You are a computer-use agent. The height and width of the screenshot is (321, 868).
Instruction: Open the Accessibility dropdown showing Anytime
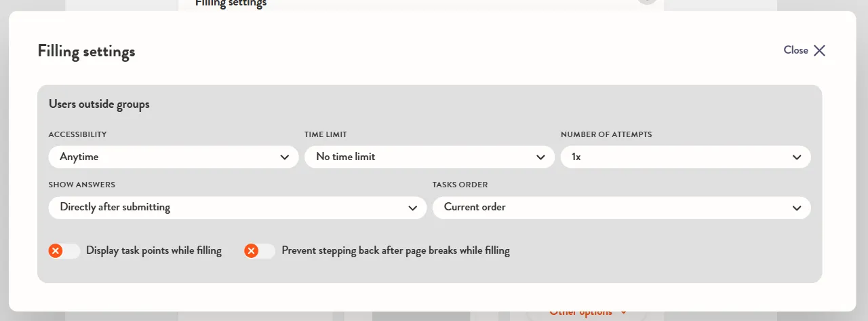pos(174,157)
